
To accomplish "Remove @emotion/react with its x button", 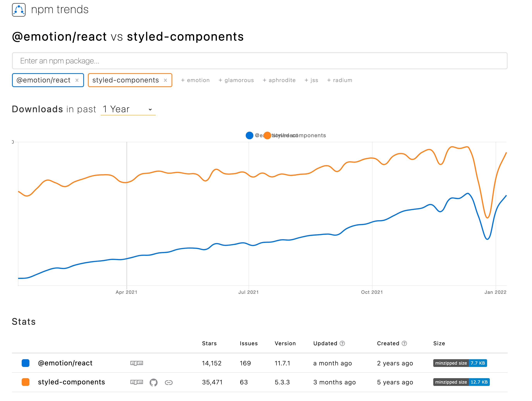I will [x=77, y=80].
